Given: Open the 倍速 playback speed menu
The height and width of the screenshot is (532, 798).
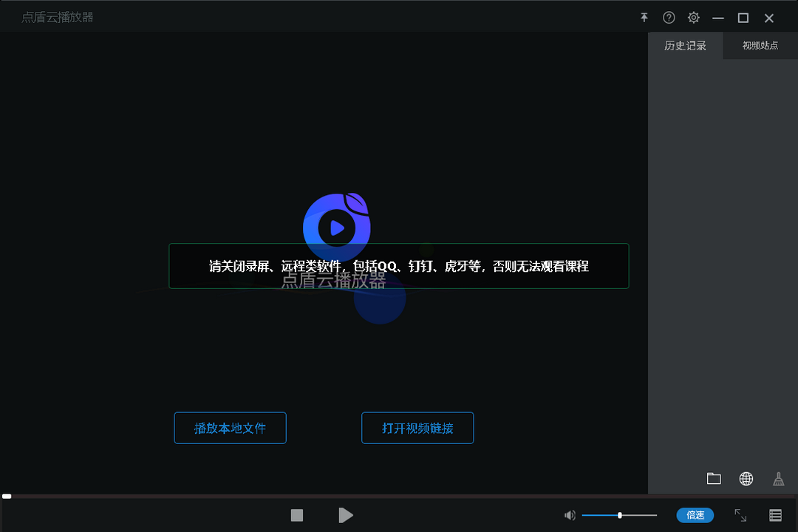Looking at the screenshot, I should tap(695, 515).
